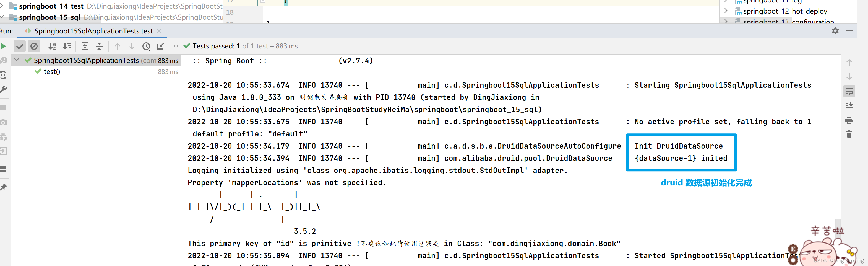Rerun the test with the green play icon

[x=3, y=46]
